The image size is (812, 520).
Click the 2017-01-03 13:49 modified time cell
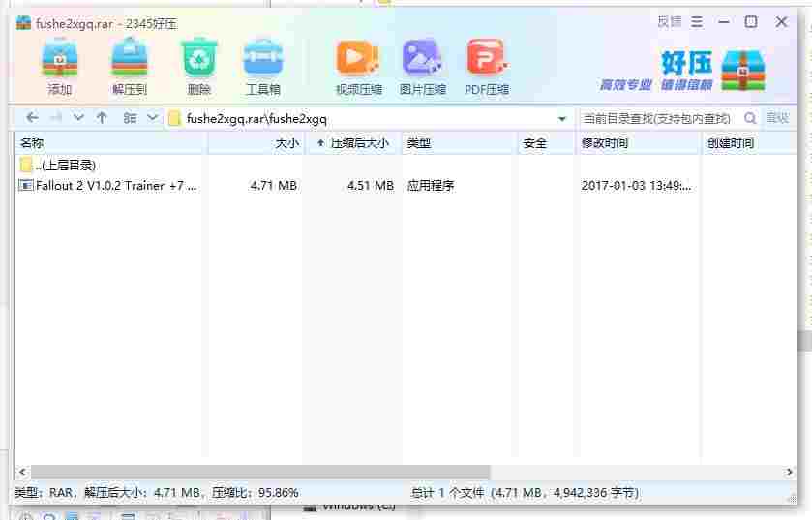tap(636, 185)
